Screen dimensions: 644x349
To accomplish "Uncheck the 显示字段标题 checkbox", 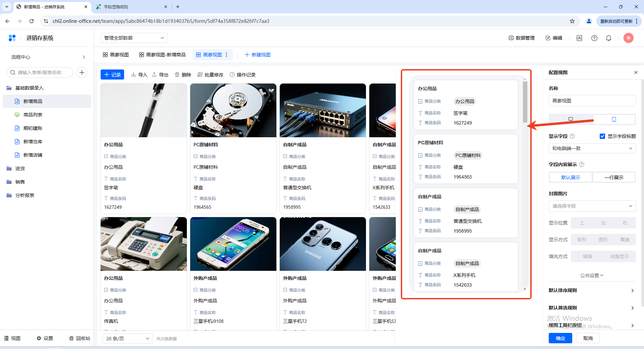I will [x=602, y=136].
